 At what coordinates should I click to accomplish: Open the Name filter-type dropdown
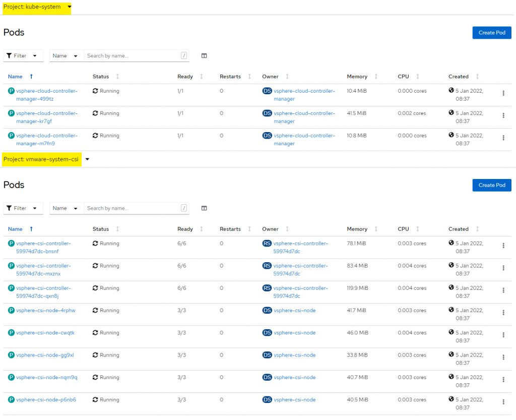pos(65,55)
